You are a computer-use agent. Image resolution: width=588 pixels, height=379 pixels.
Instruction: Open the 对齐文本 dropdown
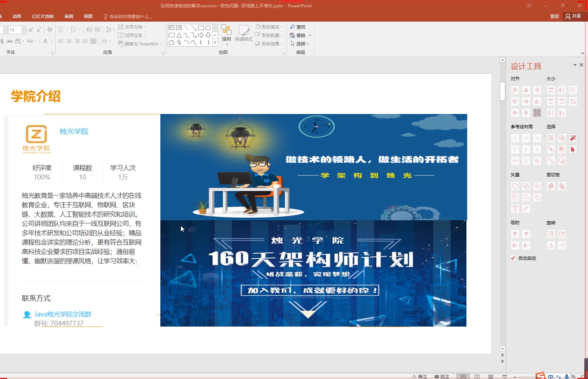[x=132, y=35]
